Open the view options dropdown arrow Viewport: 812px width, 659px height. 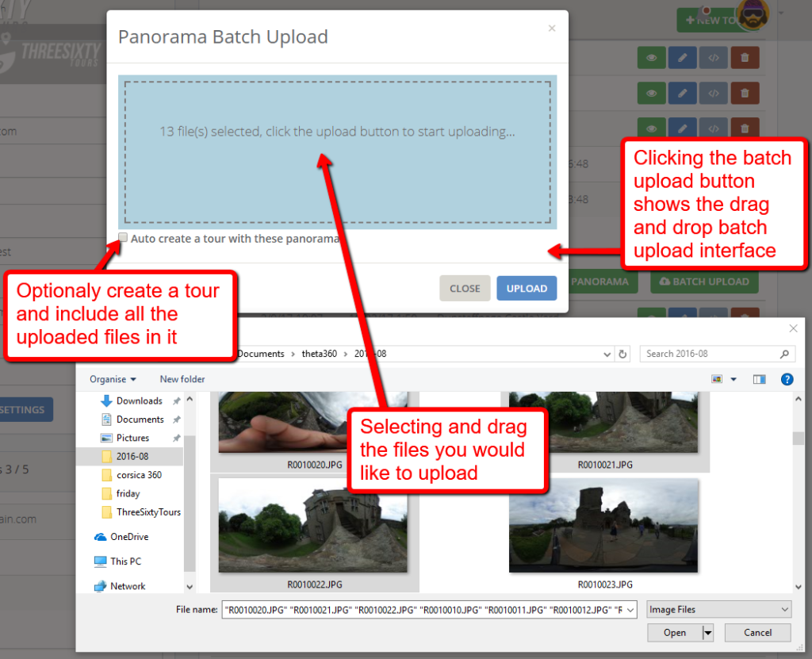click(733, 379)
